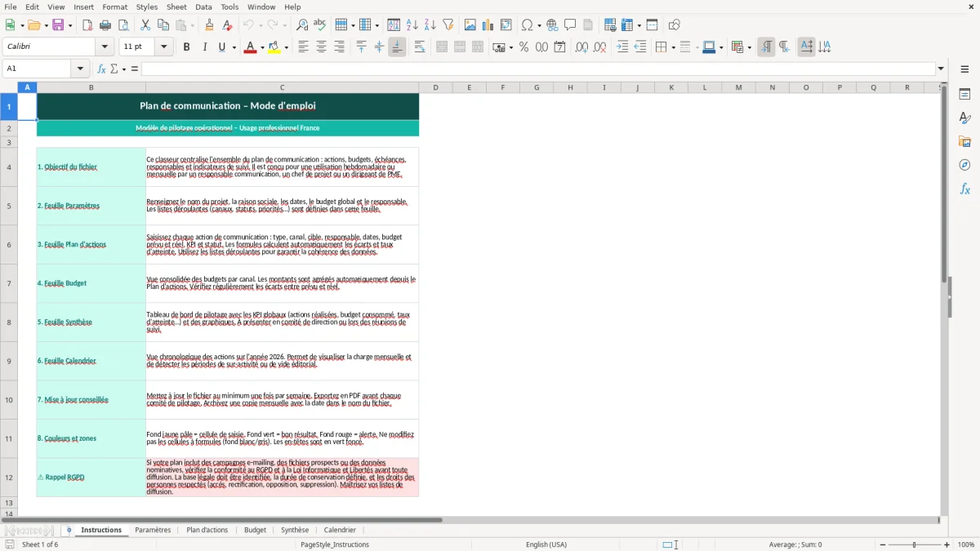Open the Data menu
Viewport: 980px width, 551px height.
203,7
